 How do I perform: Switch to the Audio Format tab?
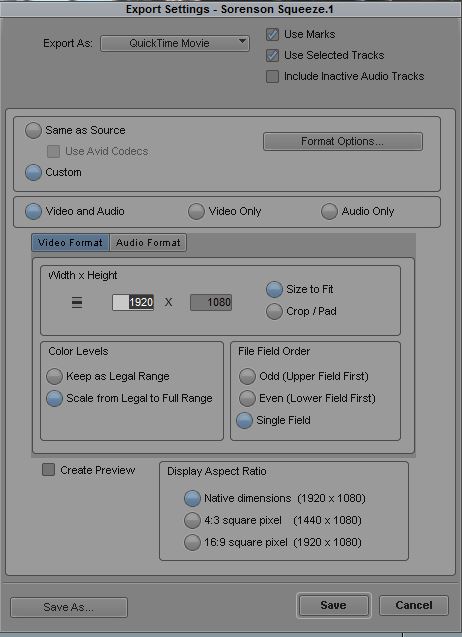pyautogui.click(x=148, y=243)
